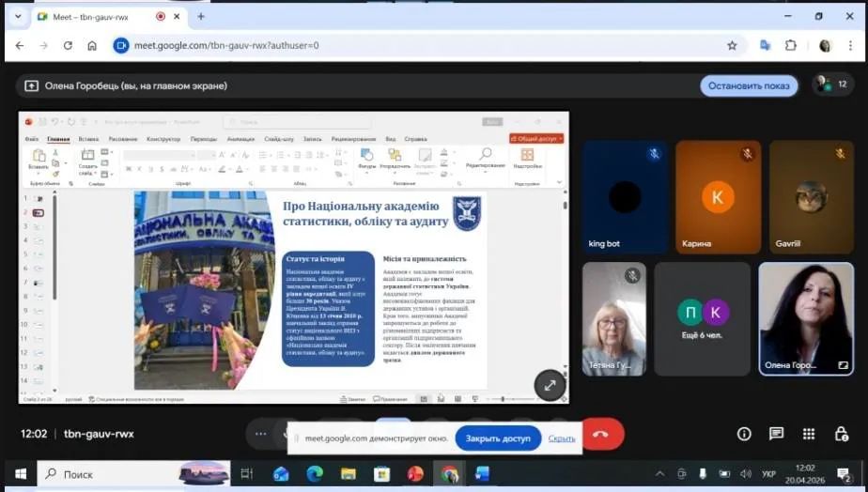
Task: Bookmark this page with the star icon
Action: pos(732,45)
